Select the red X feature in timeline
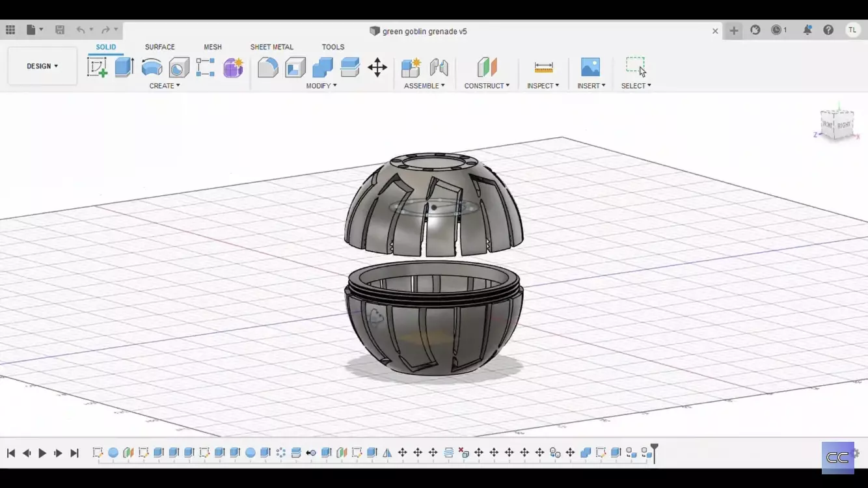 click(x=464, y=453)
